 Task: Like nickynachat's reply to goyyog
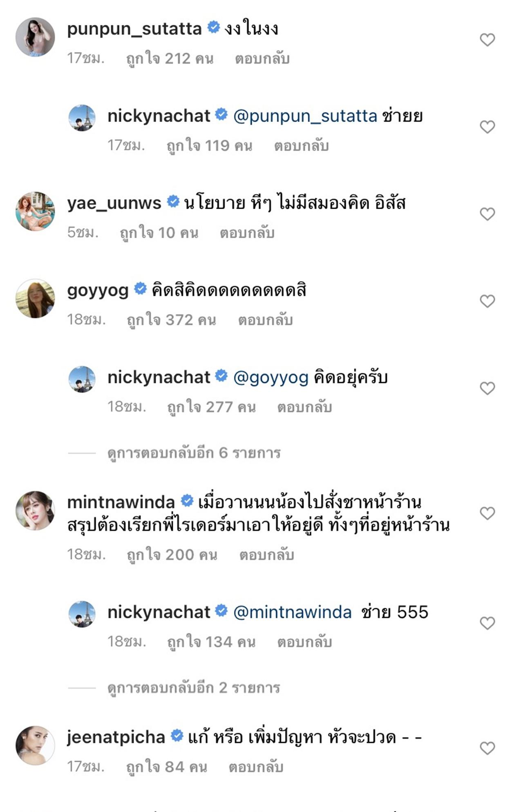tap(487, 388)
